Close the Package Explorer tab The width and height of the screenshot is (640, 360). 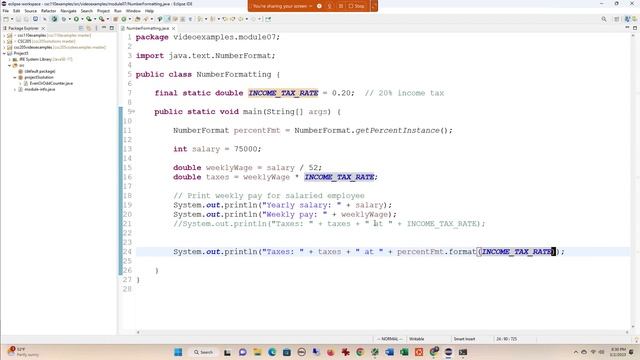43,29
